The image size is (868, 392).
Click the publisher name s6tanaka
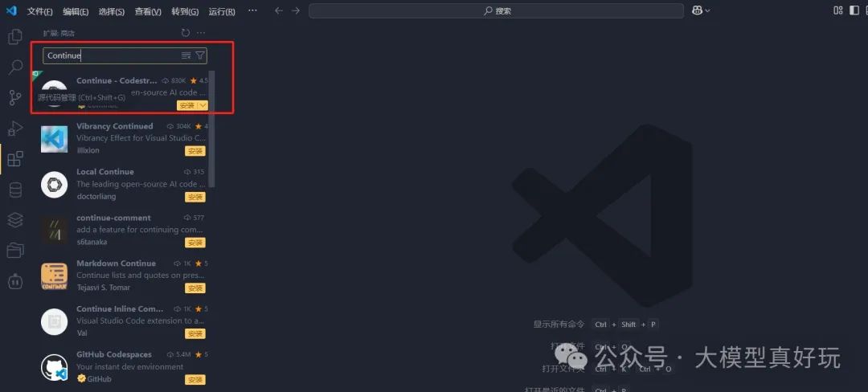[x=92, y=242]
